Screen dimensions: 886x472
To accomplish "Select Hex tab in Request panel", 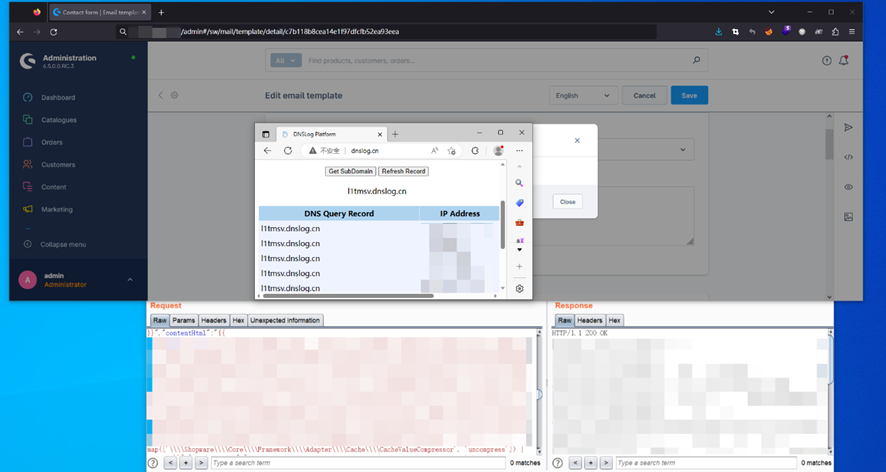I will pyautogui.click(x=238, y=320).
